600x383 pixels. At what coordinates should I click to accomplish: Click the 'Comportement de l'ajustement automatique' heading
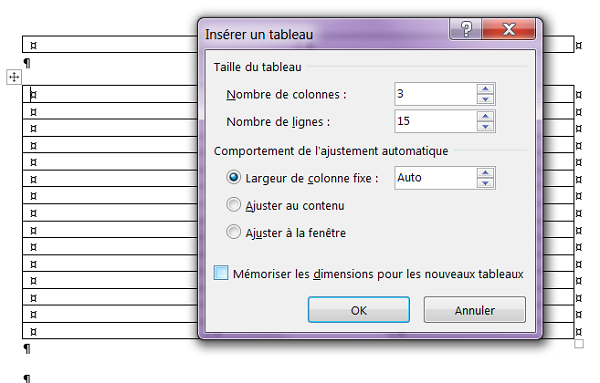[x=331, y=151]
